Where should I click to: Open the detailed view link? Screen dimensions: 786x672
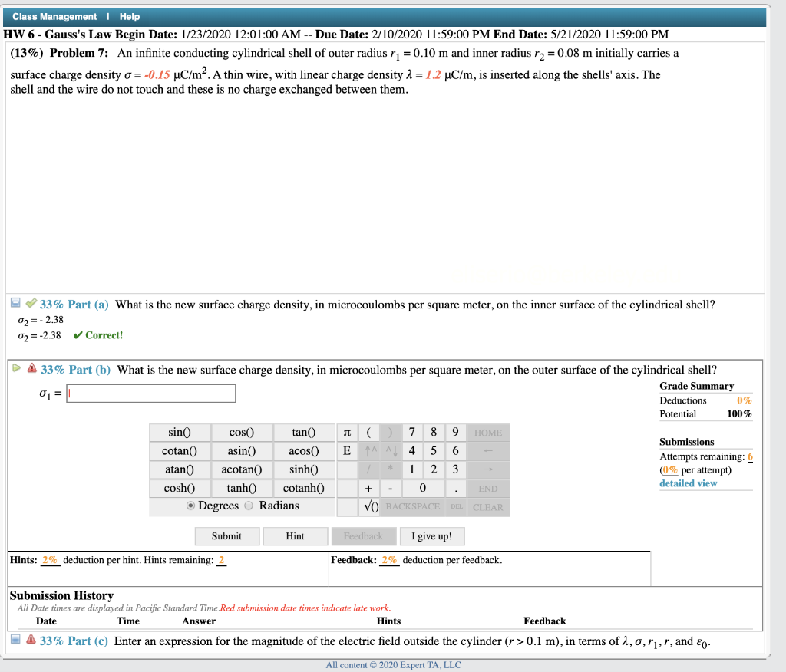point(685,482)
